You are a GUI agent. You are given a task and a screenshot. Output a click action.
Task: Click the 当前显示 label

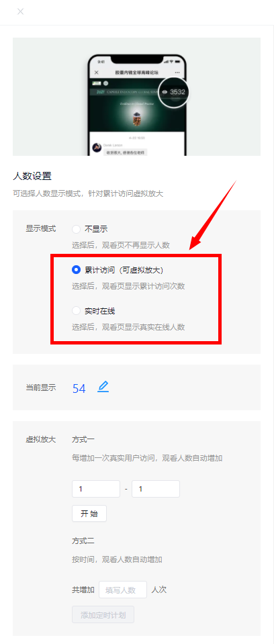click(x=41, y=387)
